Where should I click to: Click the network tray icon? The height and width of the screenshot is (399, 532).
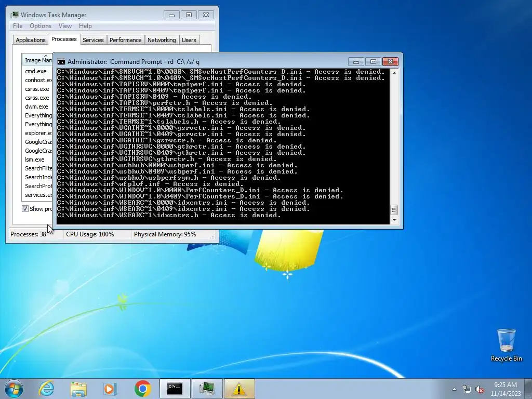pyautogui.click(x=467, y=389)
